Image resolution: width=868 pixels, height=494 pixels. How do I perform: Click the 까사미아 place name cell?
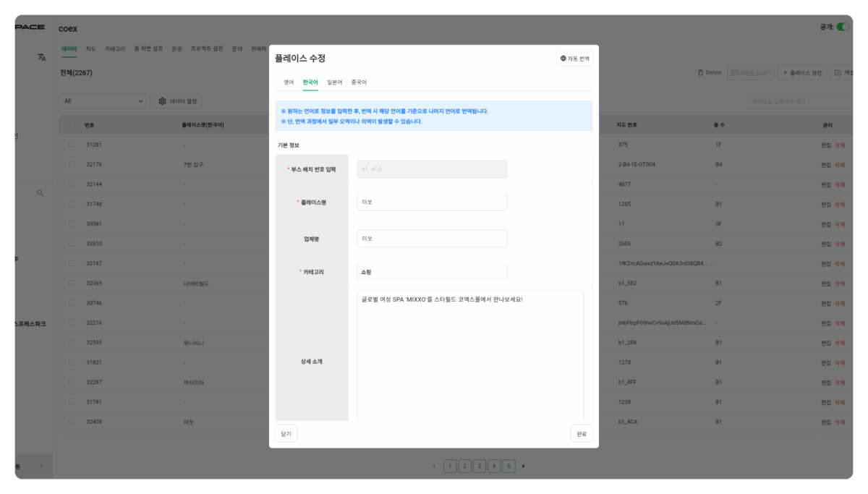click(194, 383)
